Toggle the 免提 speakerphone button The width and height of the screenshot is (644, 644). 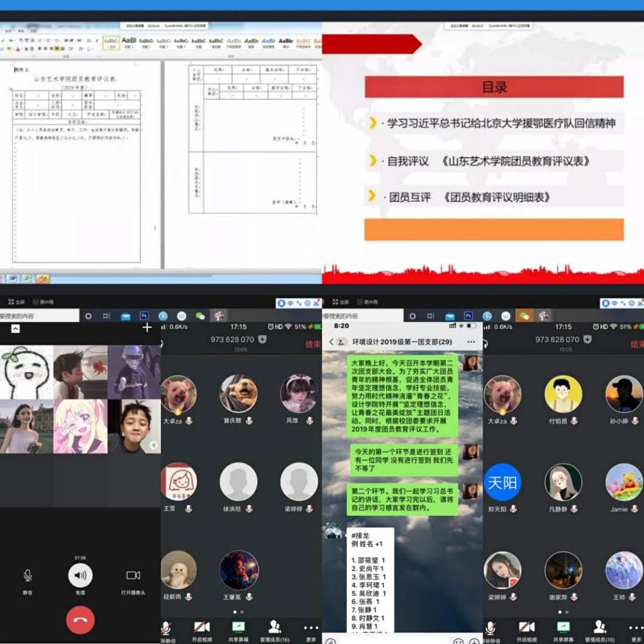pyautogui.click(x=80, y=575)
